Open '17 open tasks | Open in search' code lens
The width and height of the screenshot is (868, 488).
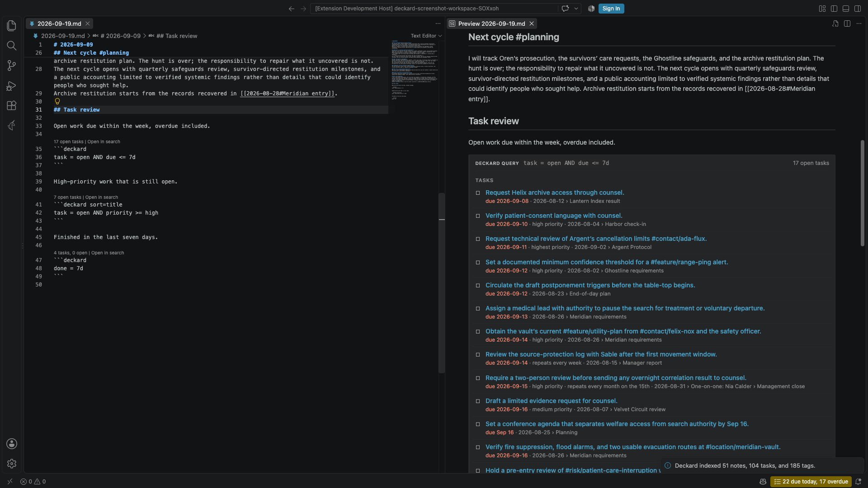87,142
